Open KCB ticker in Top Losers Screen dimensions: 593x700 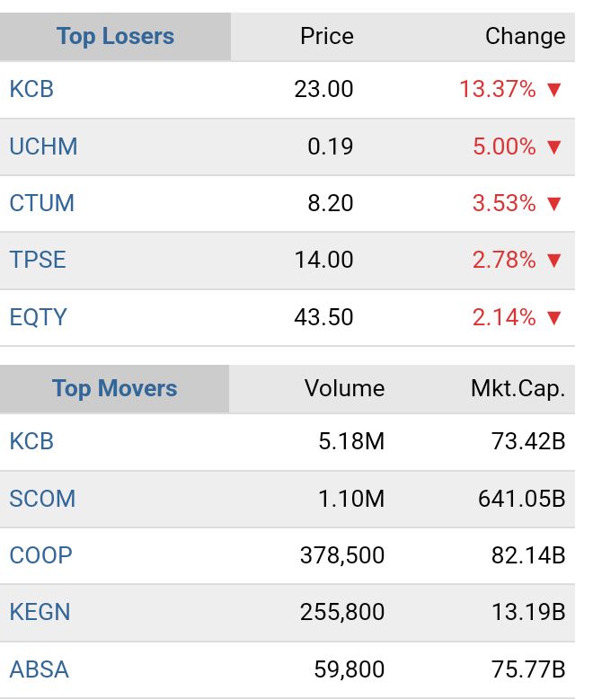tap(31, 89)
